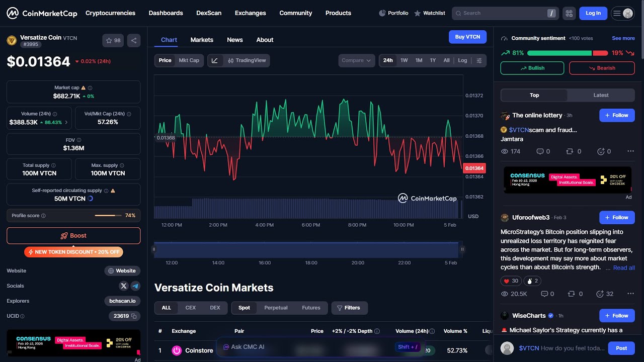Image resolution: width=644 pixels, height=362 pixels.
Task: Open the Watchlist star link
Action: point(430,13)
